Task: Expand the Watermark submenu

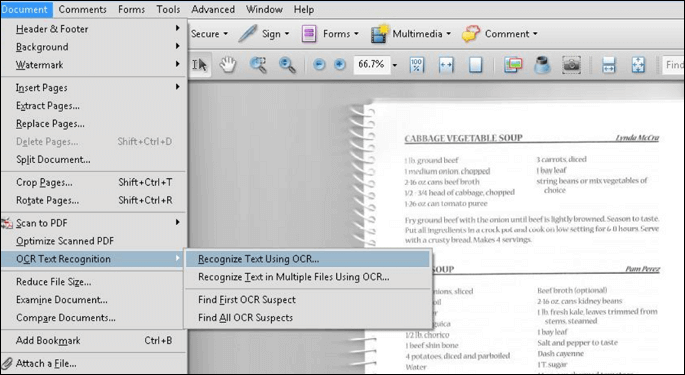Action: click(x=177, y=64)
